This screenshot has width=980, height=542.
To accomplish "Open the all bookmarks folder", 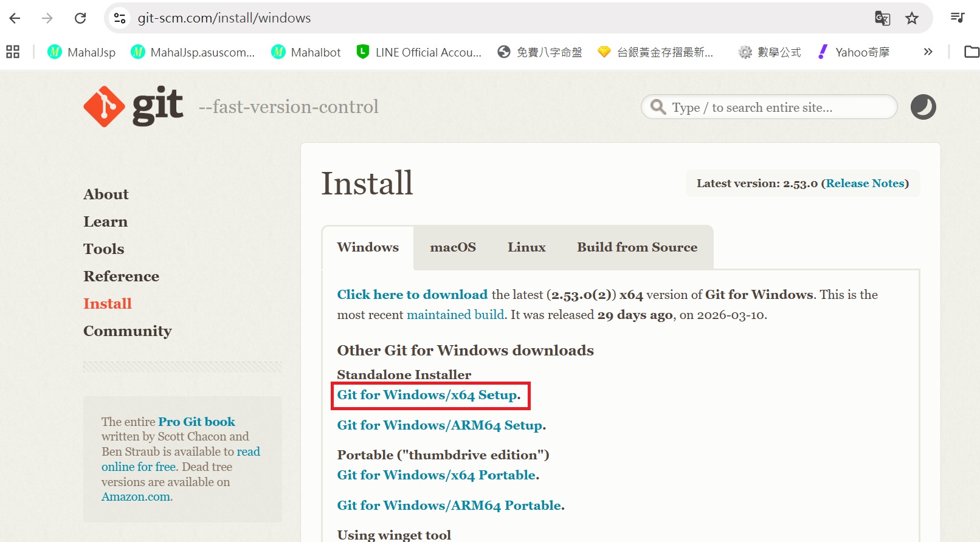I will (x=971, y=52).
